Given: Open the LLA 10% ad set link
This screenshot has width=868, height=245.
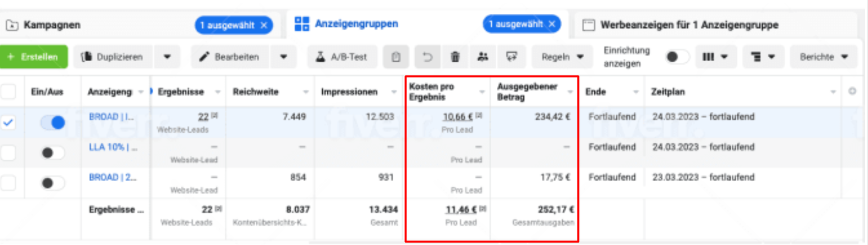Looking at the screenshot, I should click(x=112, y=148).
